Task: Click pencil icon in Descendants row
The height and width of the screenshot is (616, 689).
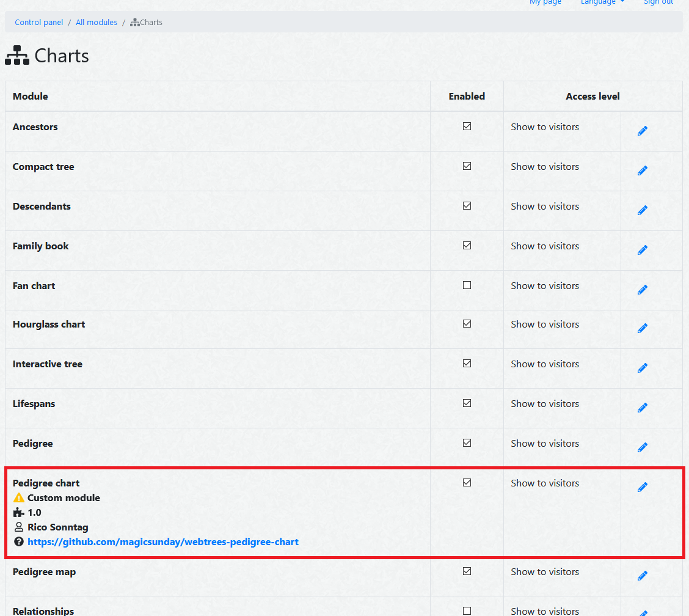Action: [x=643, y=210]
